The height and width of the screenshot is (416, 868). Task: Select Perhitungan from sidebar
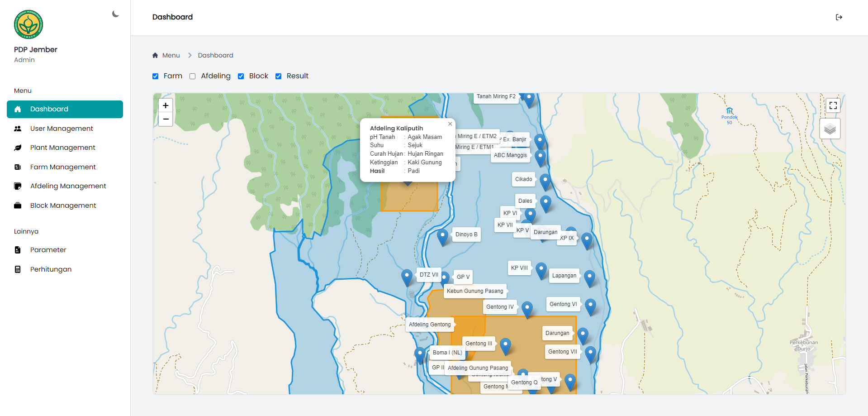coord(51,269)
